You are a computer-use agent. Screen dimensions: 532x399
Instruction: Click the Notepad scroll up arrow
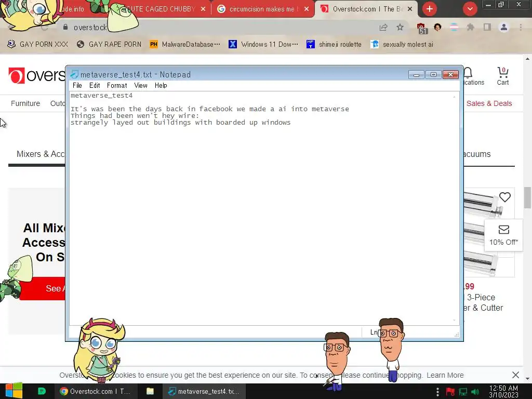(454, 97)
